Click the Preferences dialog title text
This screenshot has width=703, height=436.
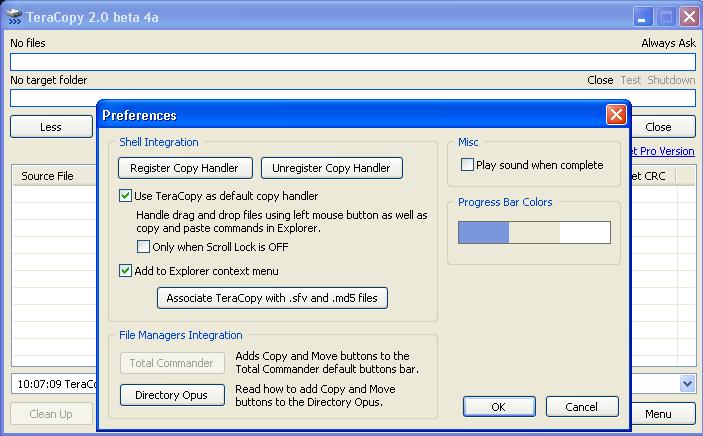tap(139, 115)
